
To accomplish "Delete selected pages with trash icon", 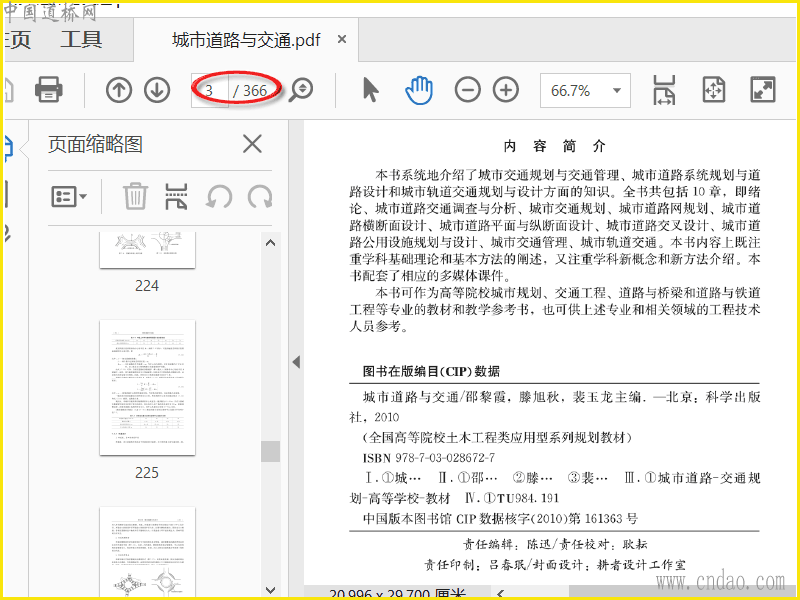I will [x=135, y=196].
